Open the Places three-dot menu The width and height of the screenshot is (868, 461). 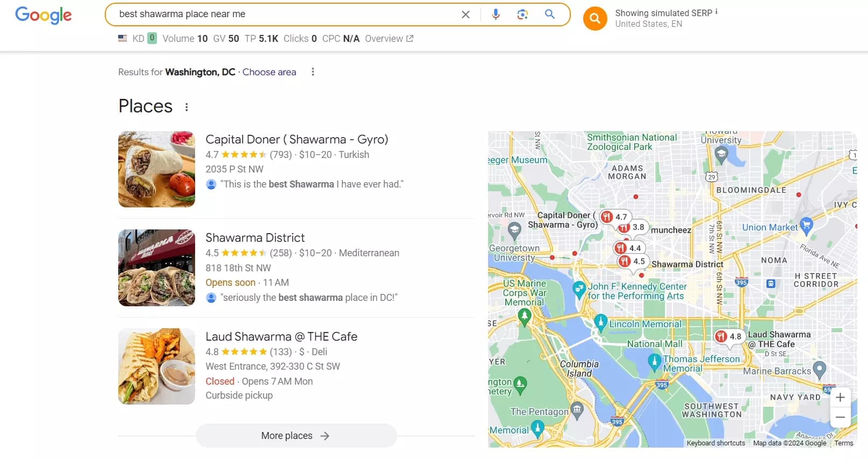(x=186, y=107)
